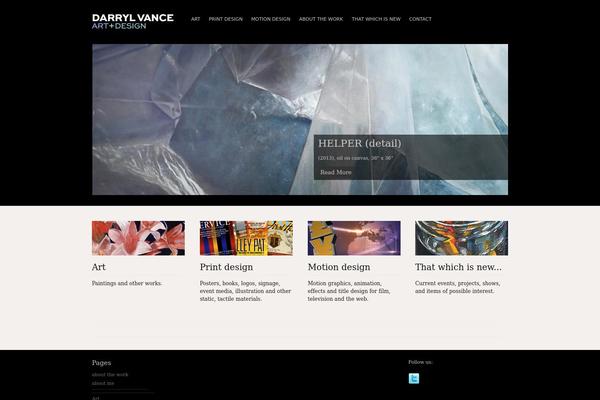Open the Motion design globe thumbnail

(x=354, y=238)
